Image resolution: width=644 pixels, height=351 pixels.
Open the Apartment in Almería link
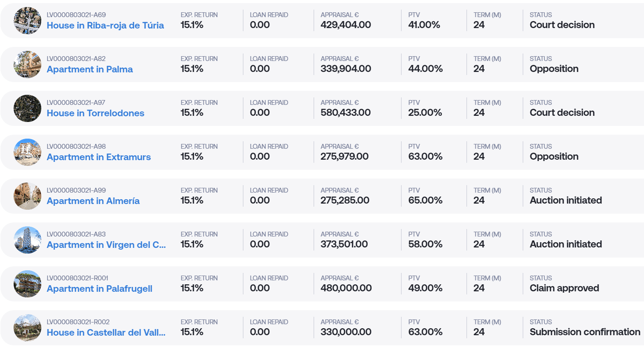93,201
